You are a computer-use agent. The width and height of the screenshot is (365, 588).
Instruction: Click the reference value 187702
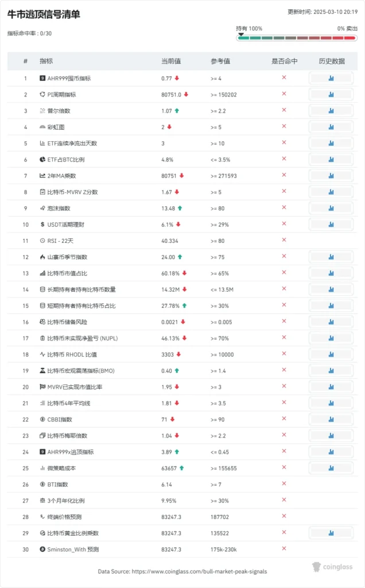click(x=220, y=517)
